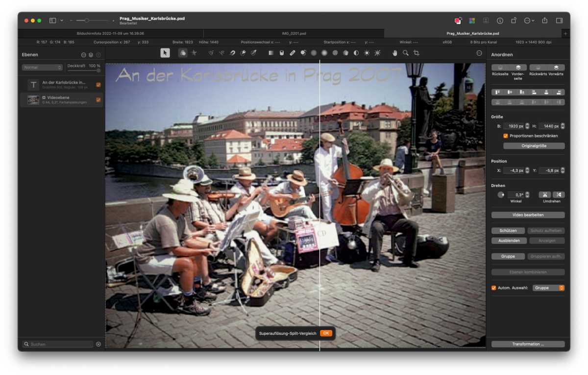Toggle the Autom. Auswahl checkbox
The image size is (588, 375).
pyautogui.click(x=494, y=288)
